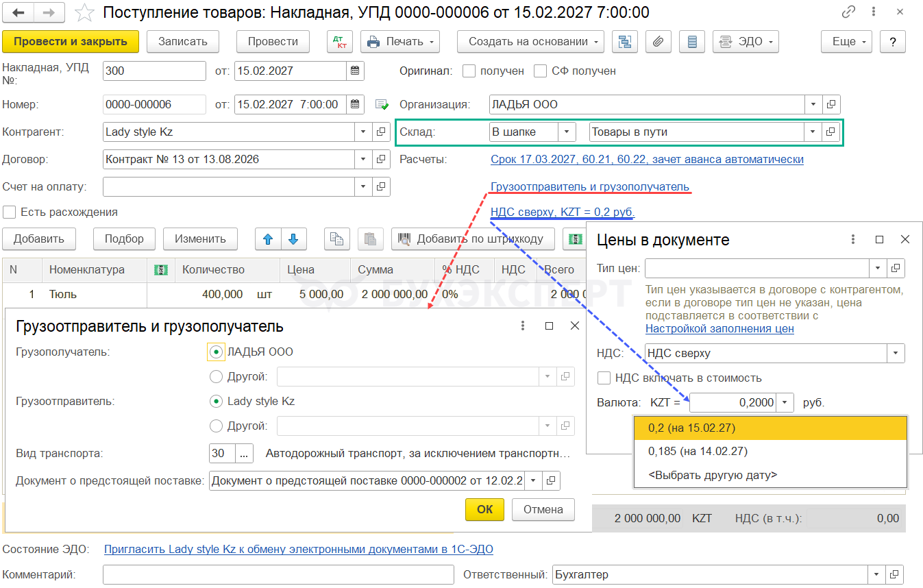
Task: Open Вид транспорта selection button with dots
Action: pyautogui.click(x=245, y=453)
